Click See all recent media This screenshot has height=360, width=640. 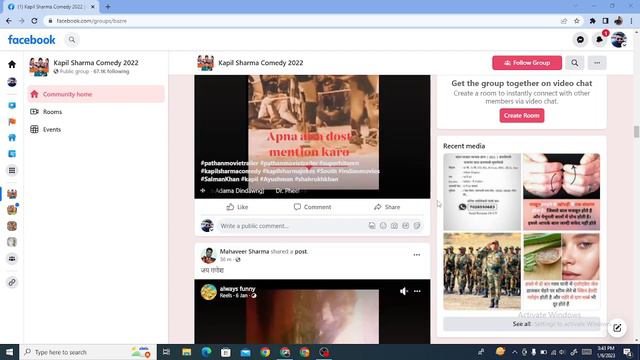(x=522, y=324)
